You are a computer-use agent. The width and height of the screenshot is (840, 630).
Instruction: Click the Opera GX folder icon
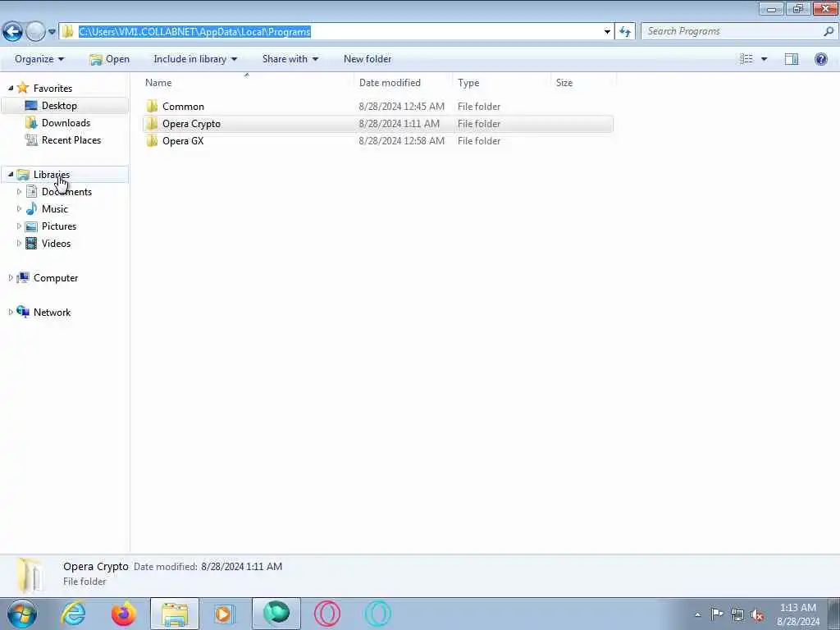tap(152, 141)
